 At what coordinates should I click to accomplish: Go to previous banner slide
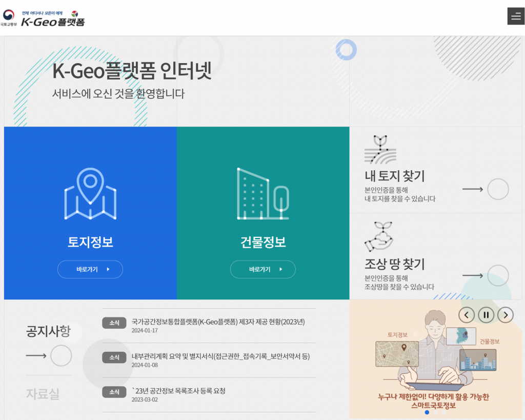(467, 315)
